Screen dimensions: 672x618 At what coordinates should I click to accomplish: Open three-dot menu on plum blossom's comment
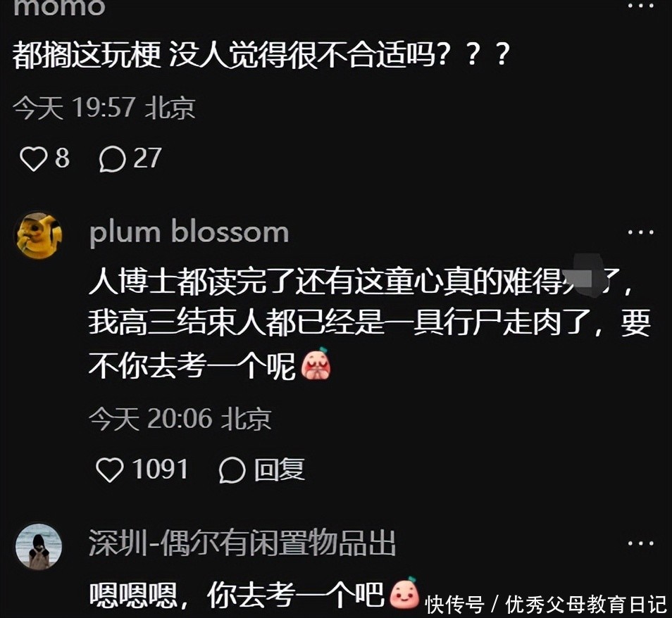point(641,232)
